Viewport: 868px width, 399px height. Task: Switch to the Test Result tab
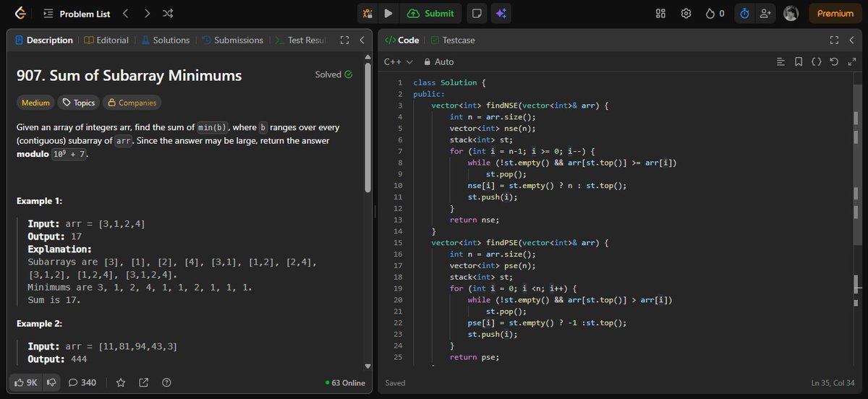coord(302,40)
